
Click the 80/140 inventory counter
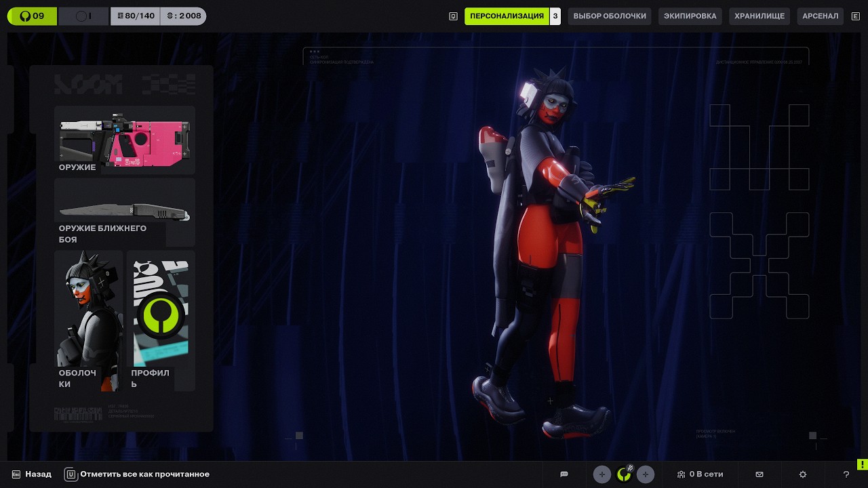[136, 16]
